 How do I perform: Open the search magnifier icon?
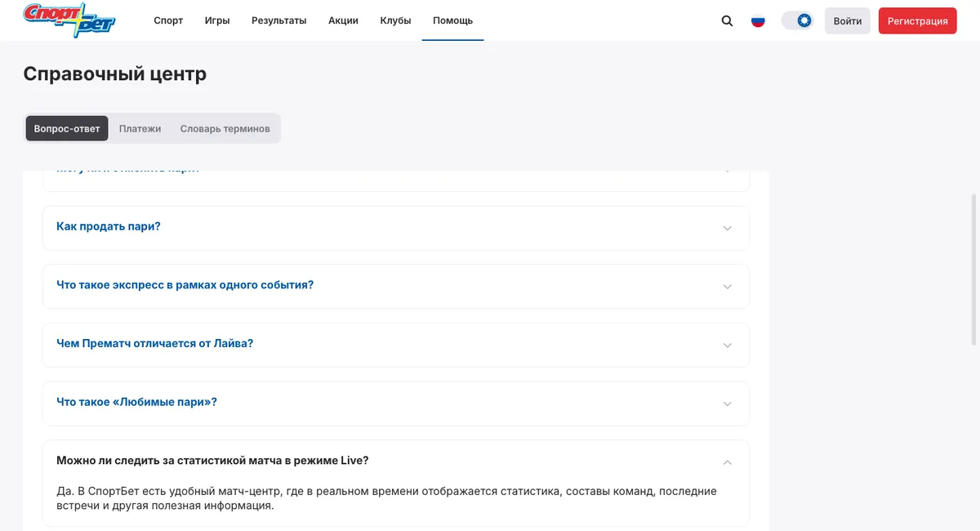point(727,21)
